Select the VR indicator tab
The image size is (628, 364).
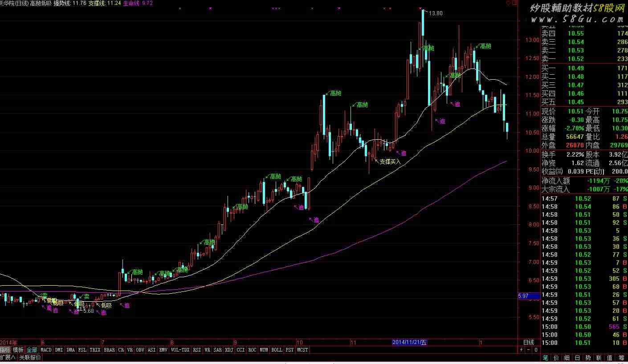[130, 350]
